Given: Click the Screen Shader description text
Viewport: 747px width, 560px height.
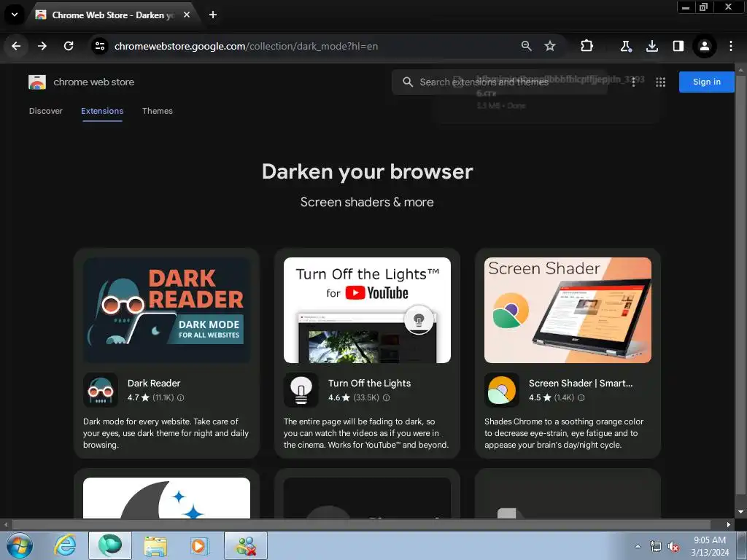Looking at the screenshot, I should point(564,433).
